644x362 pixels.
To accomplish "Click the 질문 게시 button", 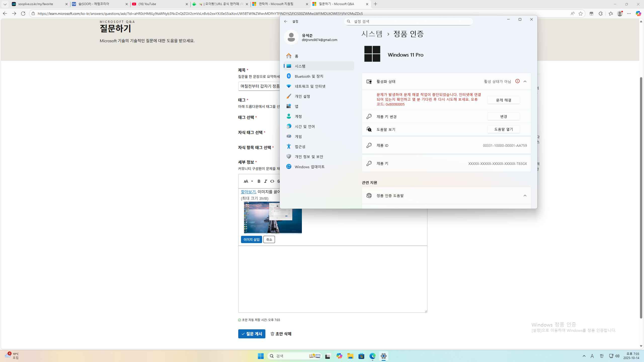I will tap(252, 334).
